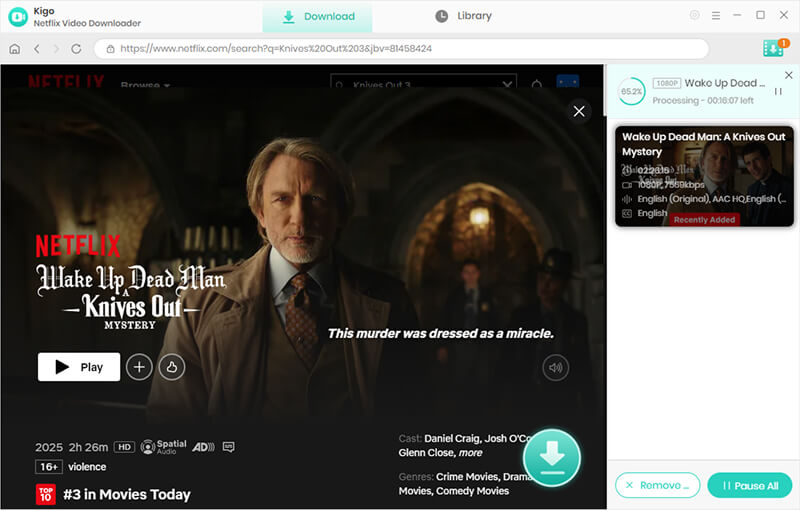The width and height of the screenshot is (800, 510).
Task: Add title to My List with plus icon
Action: click(x=139, y=367)
